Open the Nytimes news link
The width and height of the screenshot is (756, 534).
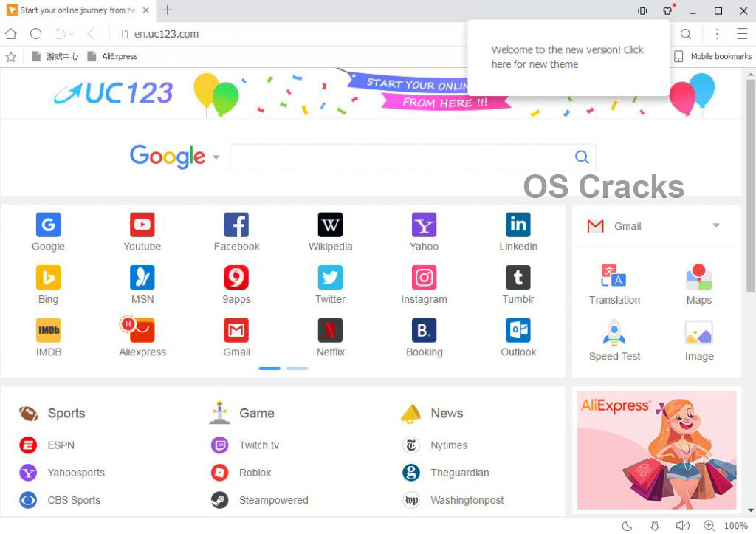435,445
